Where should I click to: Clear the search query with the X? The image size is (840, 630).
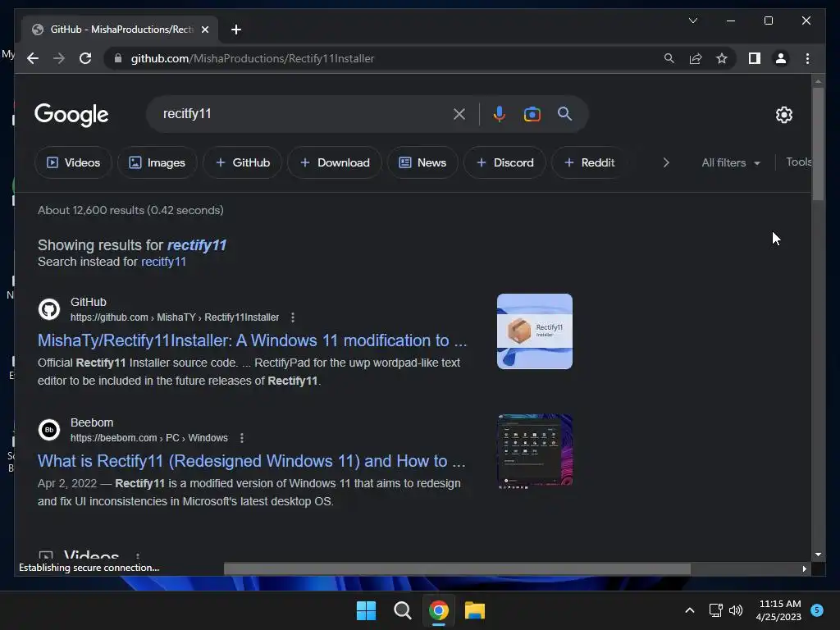459,113
